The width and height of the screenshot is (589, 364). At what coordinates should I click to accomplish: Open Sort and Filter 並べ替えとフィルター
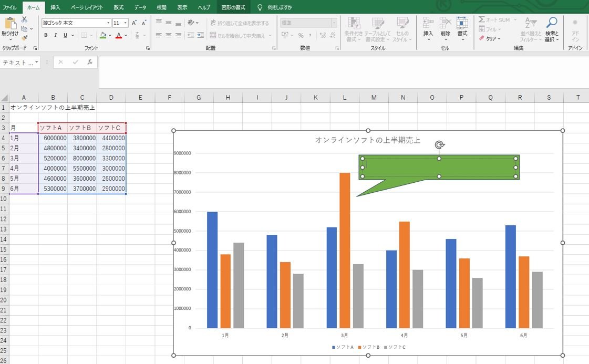531,29
